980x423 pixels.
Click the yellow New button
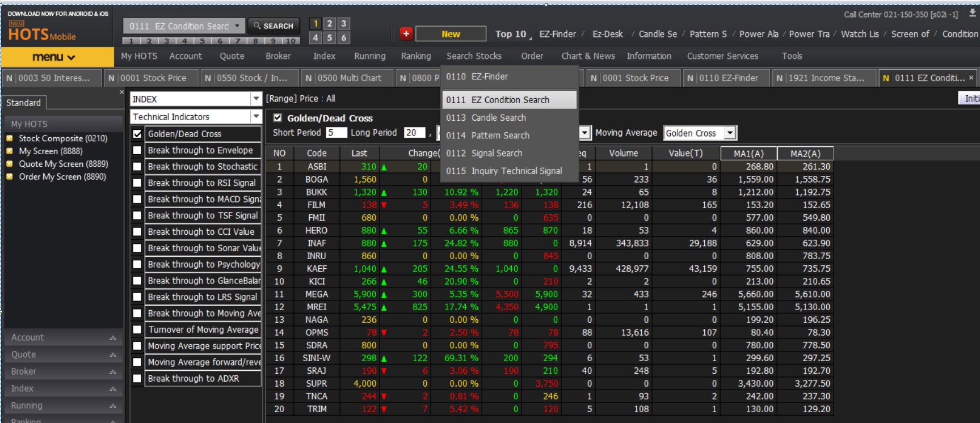point(451,34)
